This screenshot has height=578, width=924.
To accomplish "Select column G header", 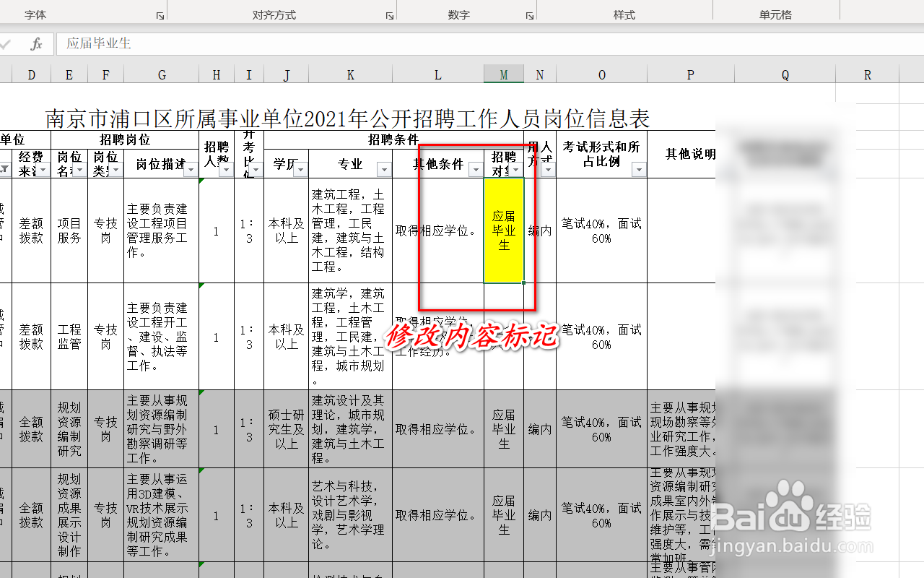I will coord(162,74).
